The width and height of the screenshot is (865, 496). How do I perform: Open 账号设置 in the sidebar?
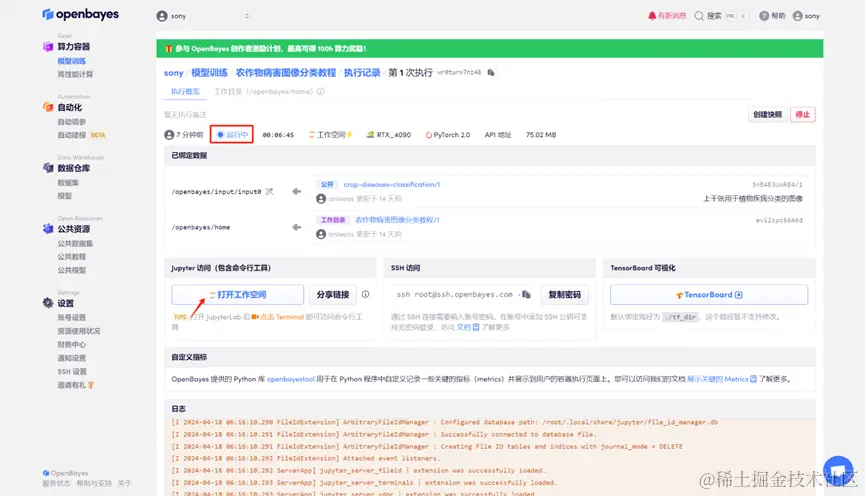[72, 317]
